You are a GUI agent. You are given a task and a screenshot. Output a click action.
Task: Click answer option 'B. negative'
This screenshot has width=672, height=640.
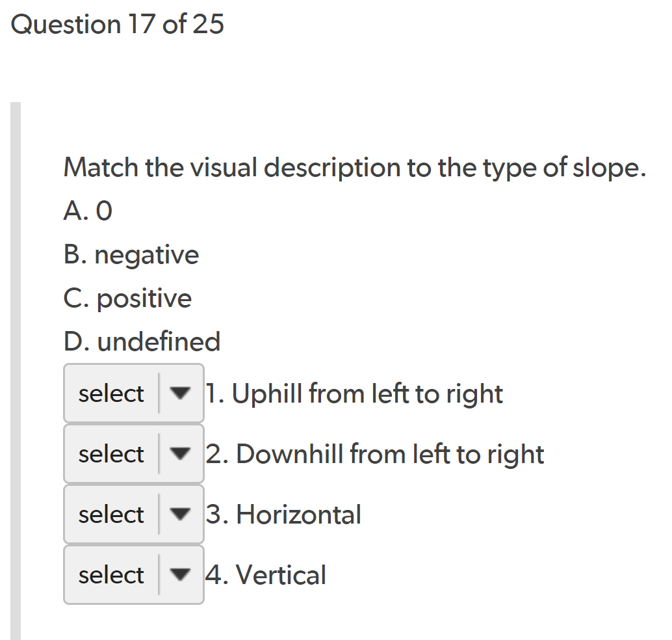pyautogui.click(x=131, y=255)
